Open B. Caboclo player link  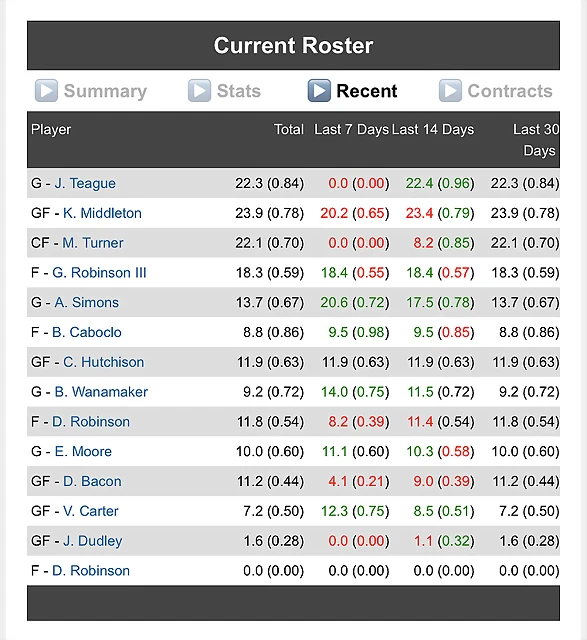(x=87, y=332)
